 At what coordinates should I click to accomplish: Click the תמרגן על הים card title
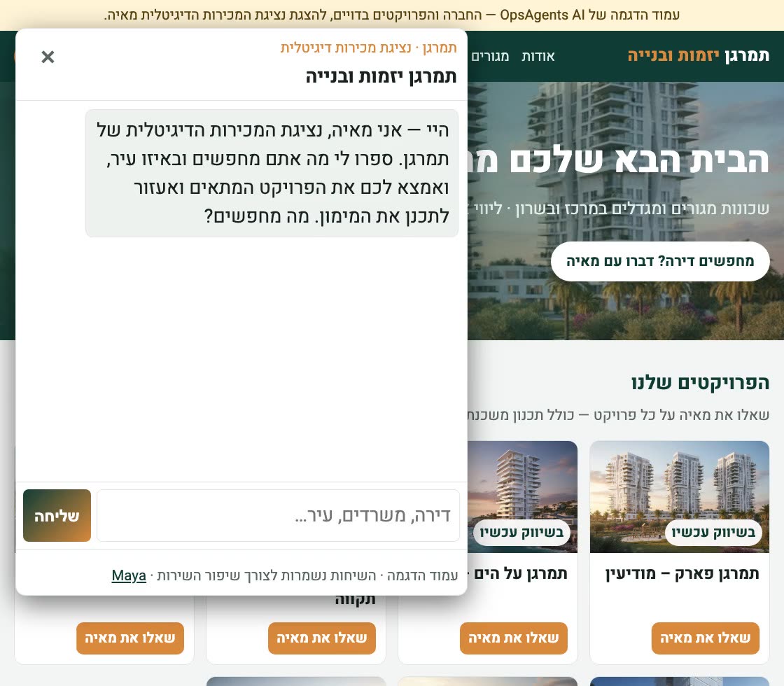coord(521,573)
